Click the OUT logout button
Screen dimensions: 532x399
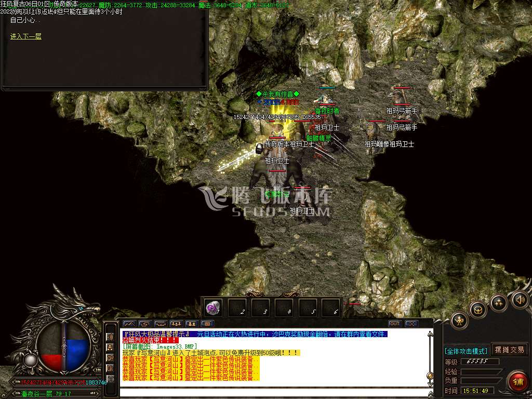(395, 324)
